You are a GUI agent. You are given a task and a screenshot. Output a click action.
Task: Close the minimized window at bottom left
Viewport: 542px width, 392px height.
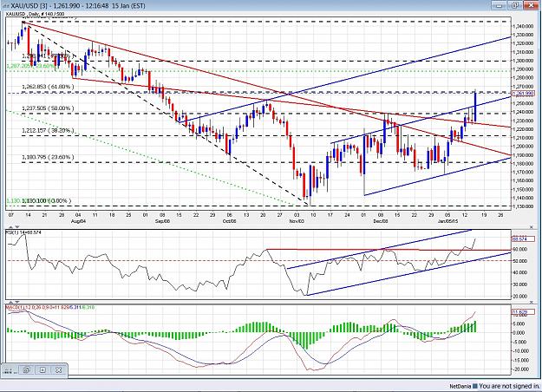click(58, 369)
